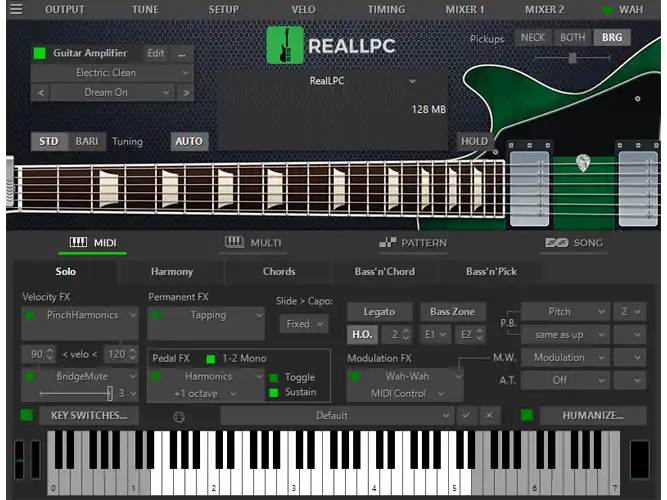
Task: Select the BRG pickup button
Action: pos(612,37)
